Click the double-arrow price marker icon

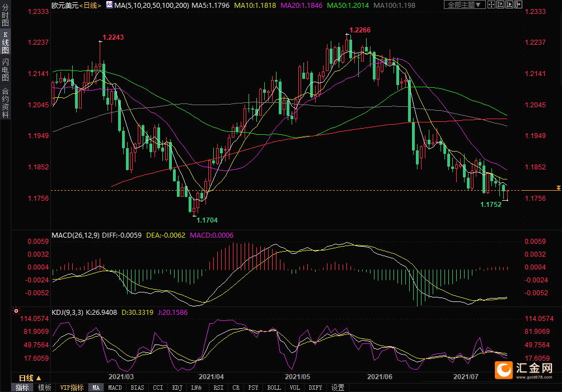558,187
